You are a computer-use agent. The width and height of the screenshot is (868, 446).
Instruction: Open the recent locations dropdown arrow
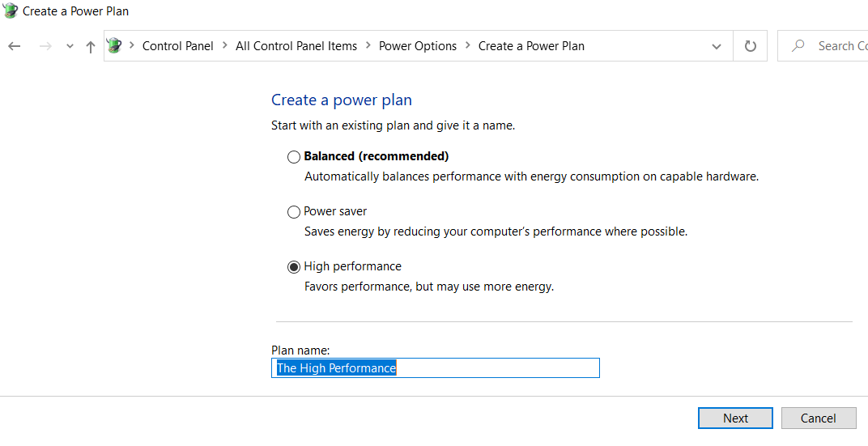click(x=70, y=47)
